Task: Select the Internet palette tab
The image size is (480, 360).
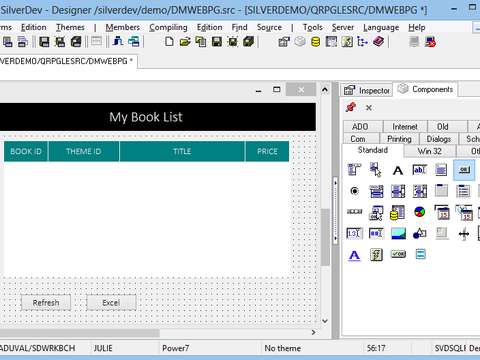Action: 405,127
